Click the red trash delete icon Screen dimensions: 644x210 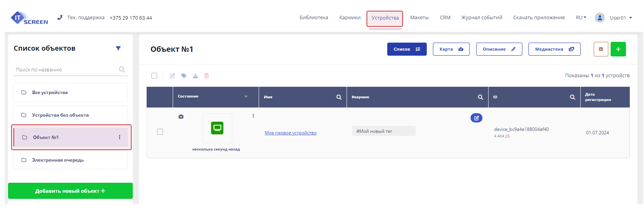tap(206, 76)
